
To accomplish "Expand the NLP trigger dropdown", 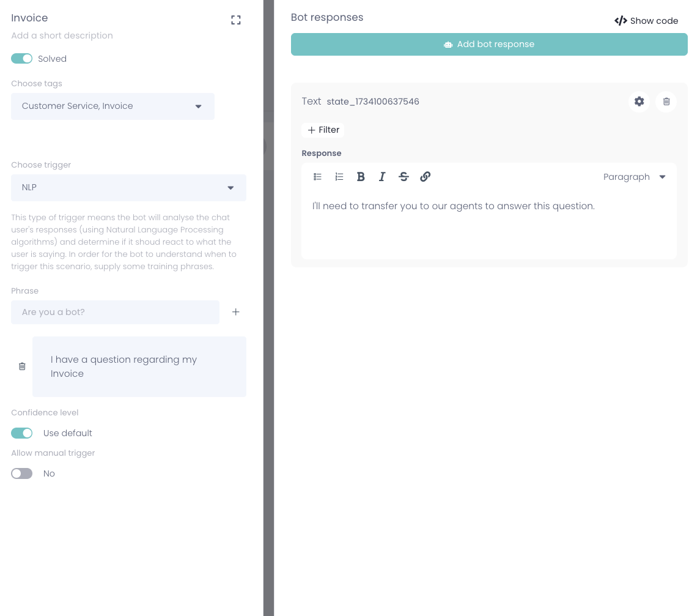I will (128, 188).
